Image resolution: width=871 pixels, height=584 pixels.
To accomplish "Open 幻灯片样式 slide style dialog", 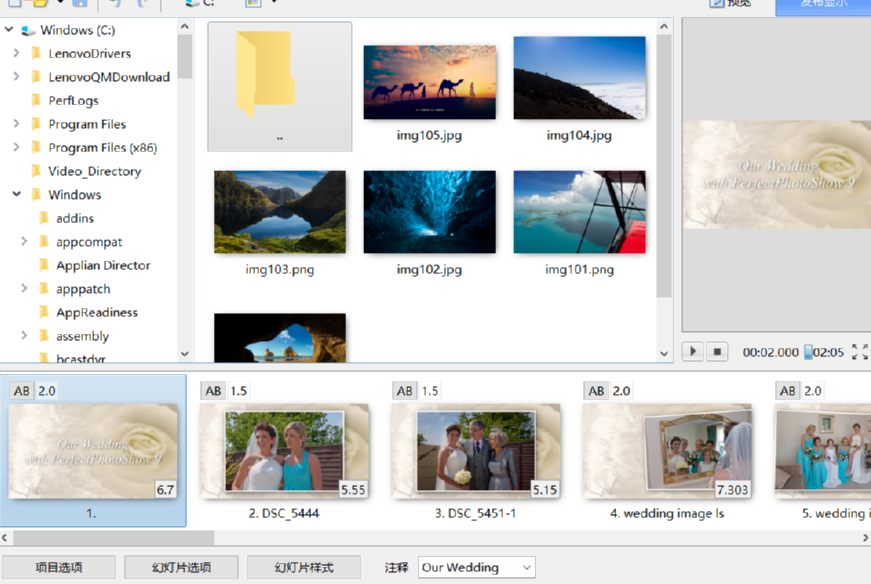I will point(304,567).
